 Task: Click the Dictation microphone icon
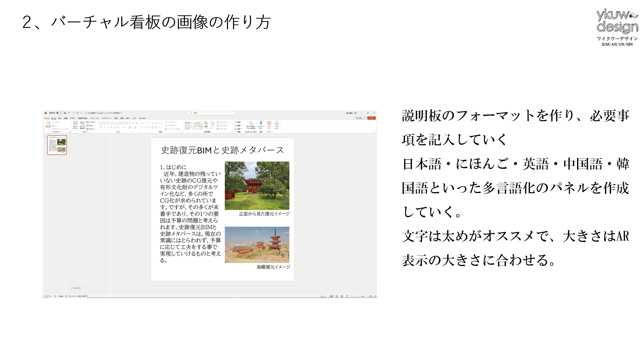click(x=261, y=123)
